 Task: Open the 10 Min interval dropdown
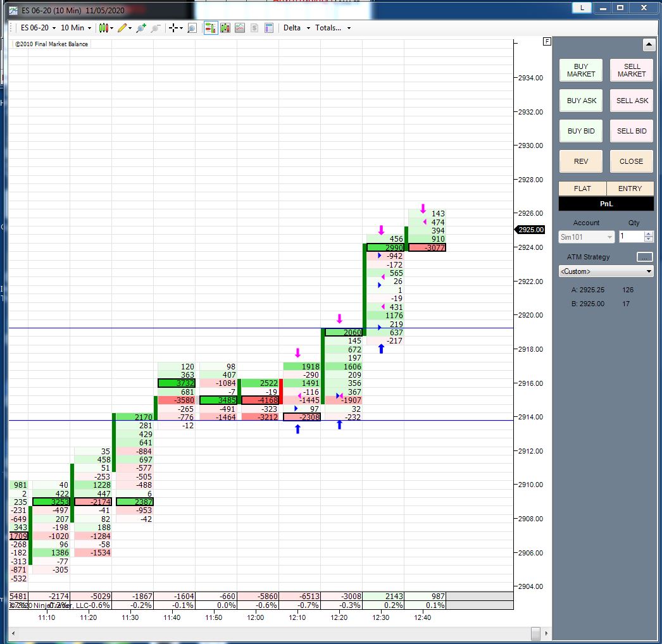coord(76,28)
